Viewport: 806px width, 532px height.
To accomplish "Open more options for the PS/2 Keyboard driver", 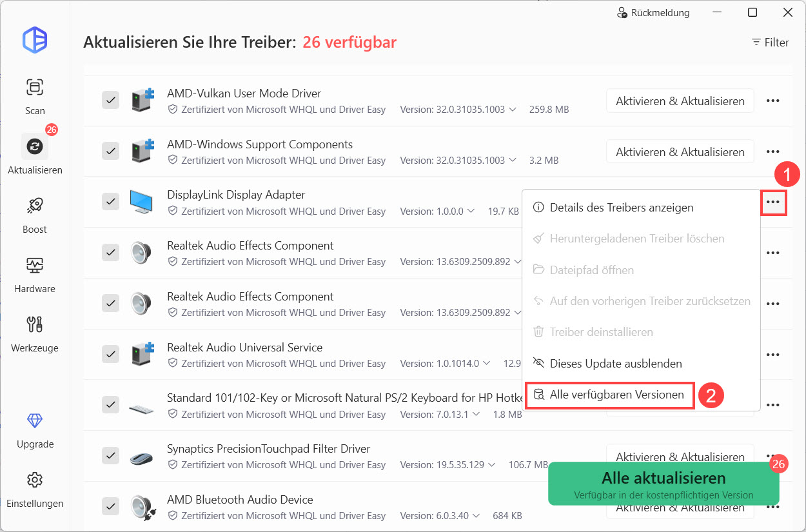I will (773, 405).
